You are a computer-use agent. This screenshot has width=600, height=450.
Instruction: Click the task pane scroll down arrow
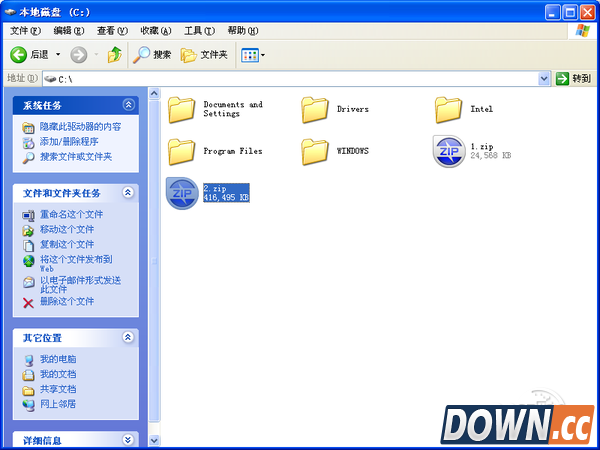[154, 440]
